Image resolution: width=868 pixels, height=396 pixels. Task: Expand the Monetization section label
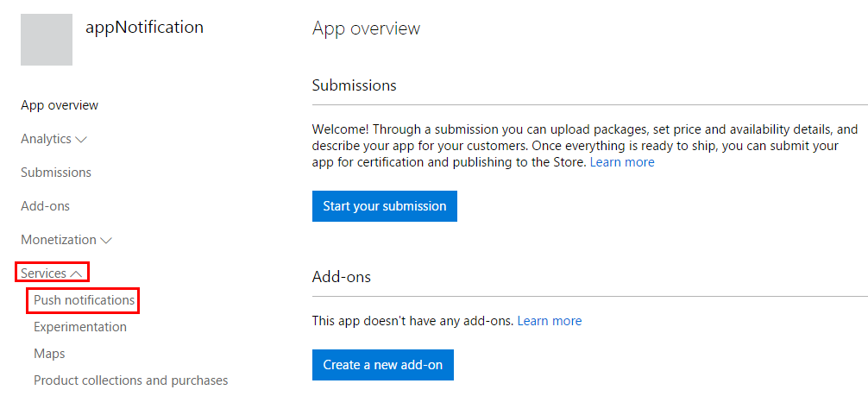[x=59, y=240]
